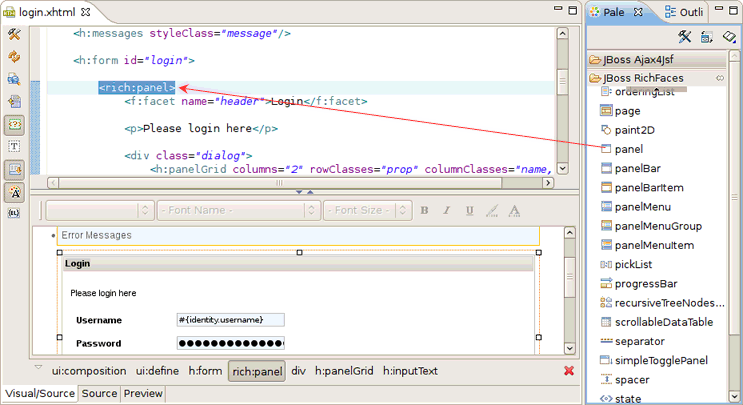Select the scrollableDataTable palette component
Image resolution: width=743 pixels, height=405 pixels.
coord(656,322)
